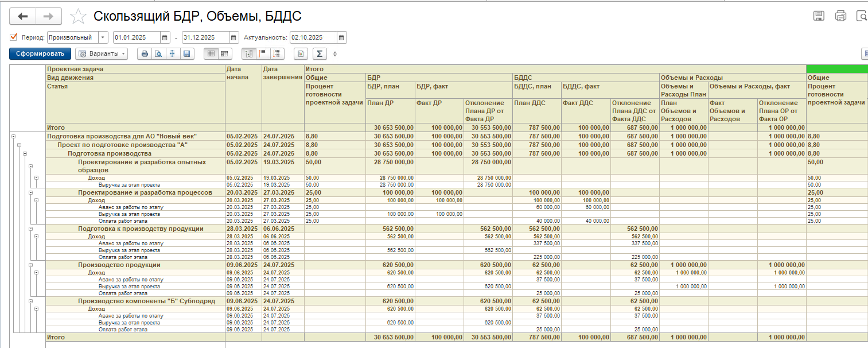Click the Сформировать button
The height and width of the screenshot is (348, 868).
point(40,54)
